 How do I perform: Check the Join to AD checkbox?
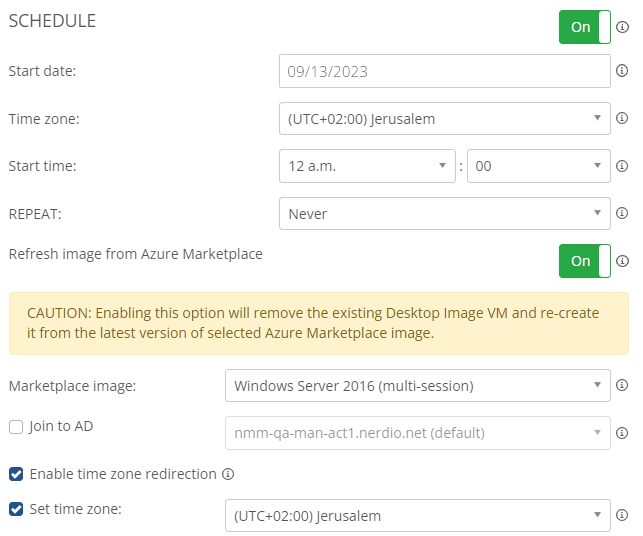click(16, 427)
